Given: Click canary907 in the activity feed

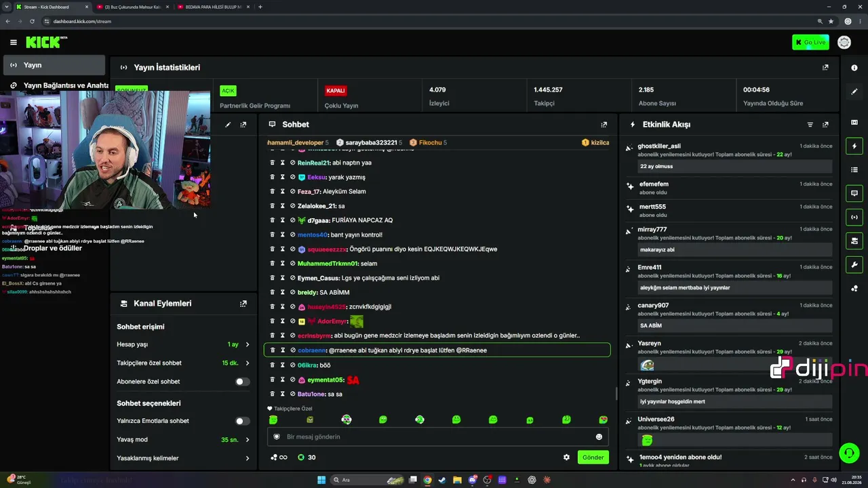Looking at the screenshot, I should coord(653,306).
